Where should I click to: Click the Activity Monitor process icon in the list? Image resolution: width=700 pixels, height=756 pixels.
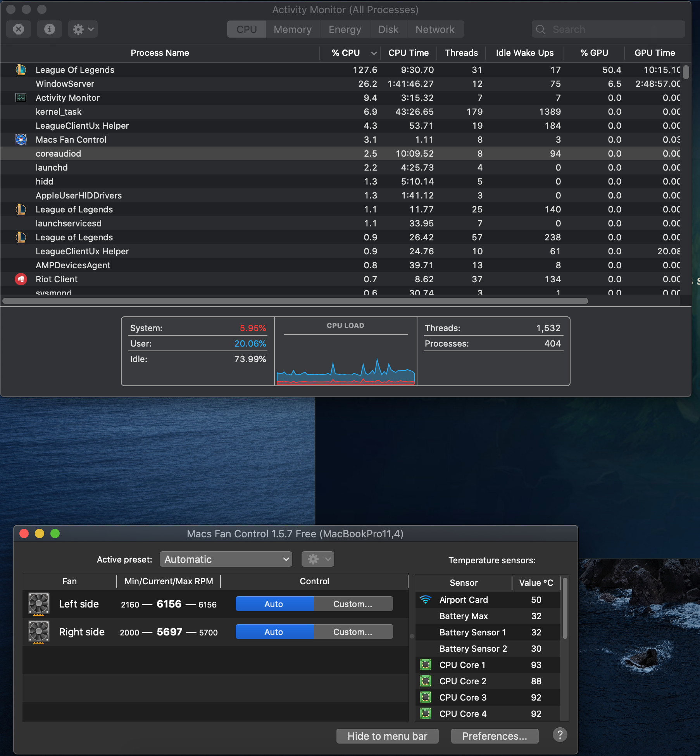21,98
